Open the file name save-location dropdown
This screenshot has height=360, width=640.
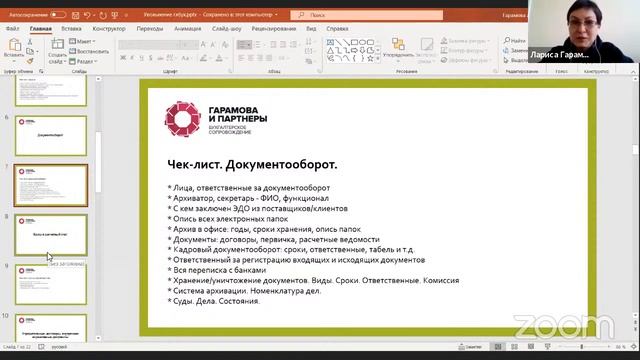(276, 15)
